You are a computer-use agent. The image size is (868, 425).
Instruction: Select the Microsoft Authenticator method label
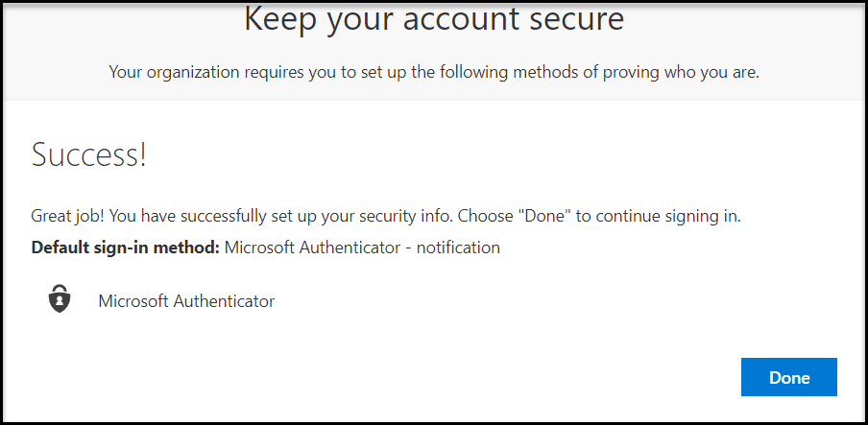[186, 301]
